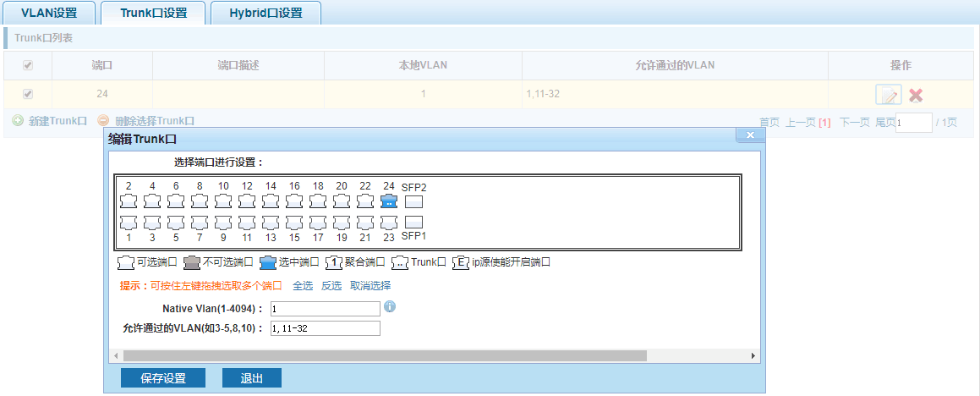Screen dimensions: 980x396
Task: Go to 下一页 in pagination
Action: point(854,123)
